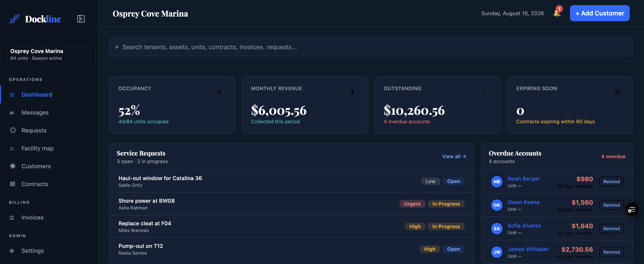Click the Dockline rope logo icon
This screenshot has width=644, height=264.
(15, 19)
